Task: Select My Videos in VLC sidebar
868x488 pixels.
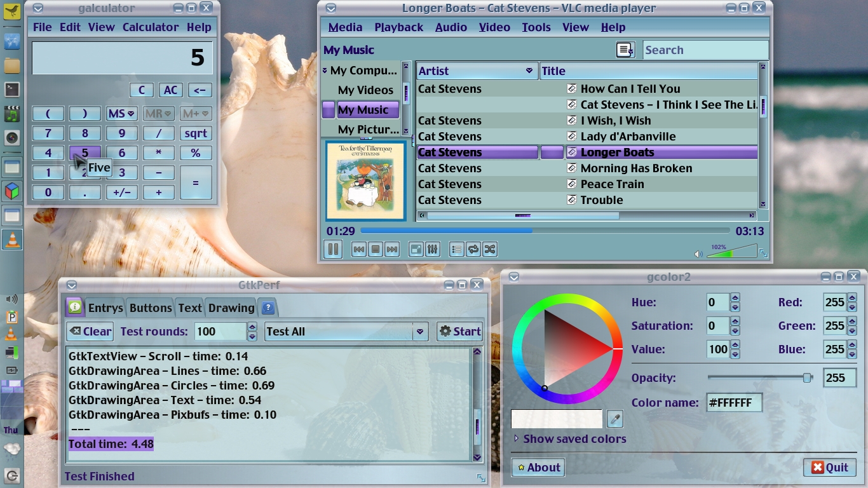Action: click(365, 90)
